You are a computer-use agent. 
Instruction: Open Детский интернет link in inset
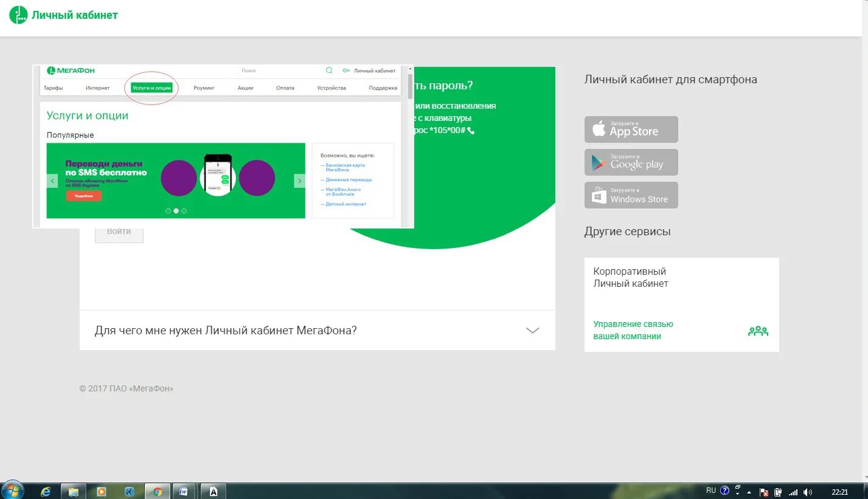345,204
